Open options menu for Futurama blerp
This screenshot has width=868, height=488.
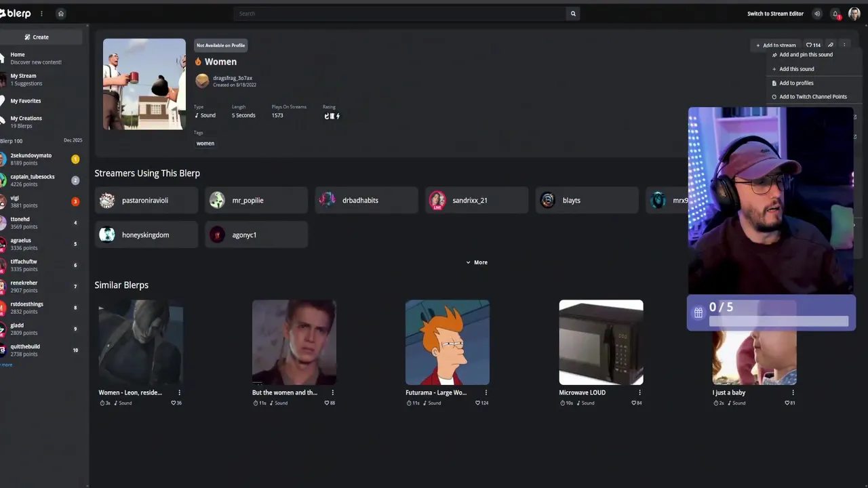[486, 392]
